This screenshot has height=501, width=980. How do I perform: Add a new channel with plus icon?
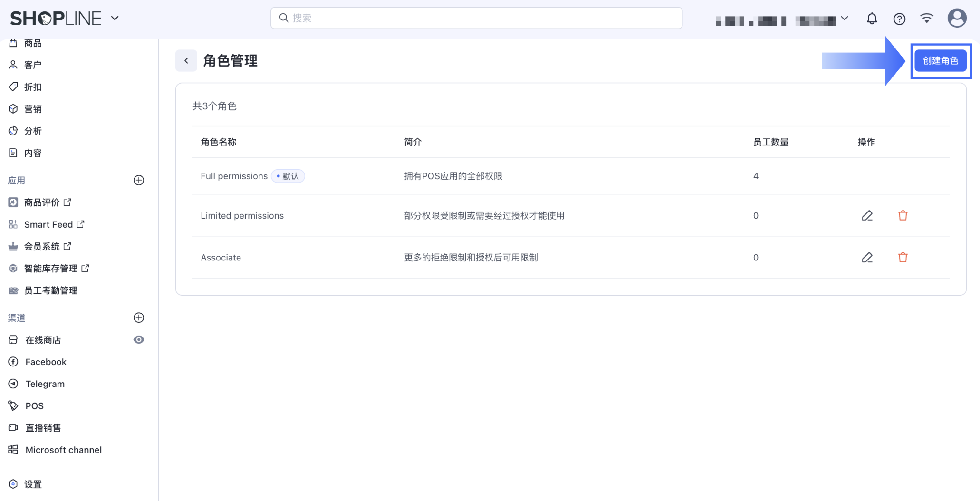pos(139,318)
